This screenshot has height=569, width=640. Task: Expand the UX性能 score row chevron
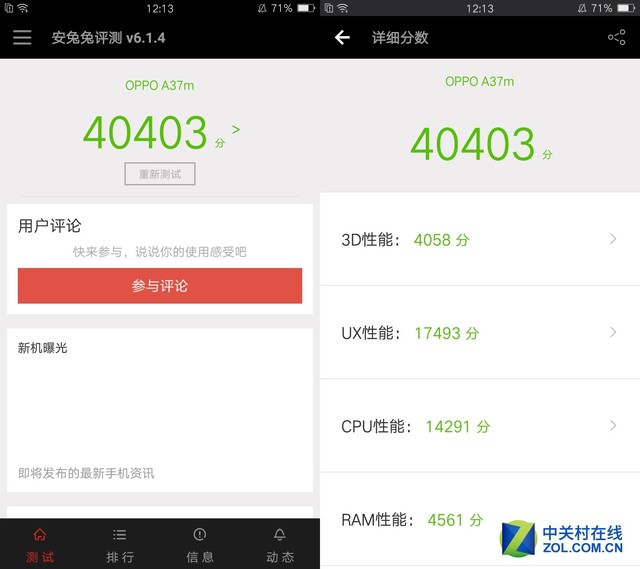[x=613, y=332]
